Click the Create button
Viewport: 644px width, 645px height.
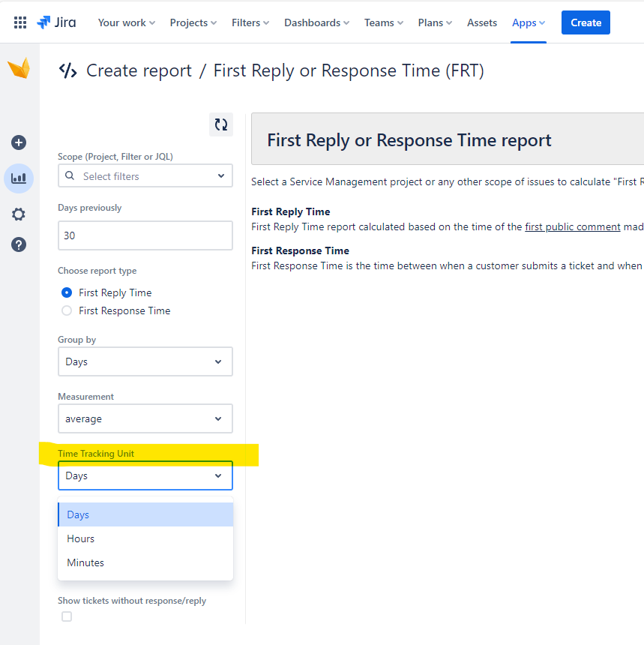[586, 22]
